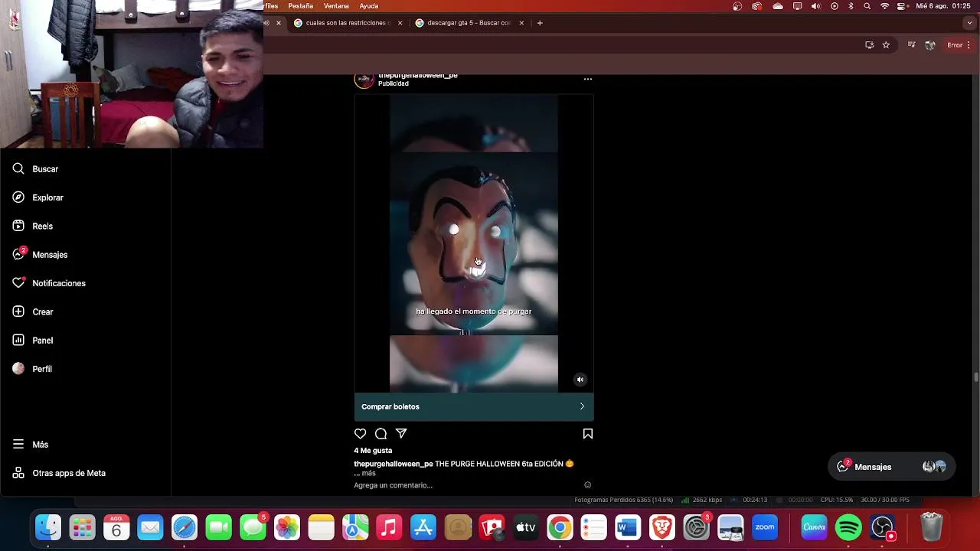This screenshot has width=980, height=551.
Task: Open Safari from the Dock
Action: 185,527
